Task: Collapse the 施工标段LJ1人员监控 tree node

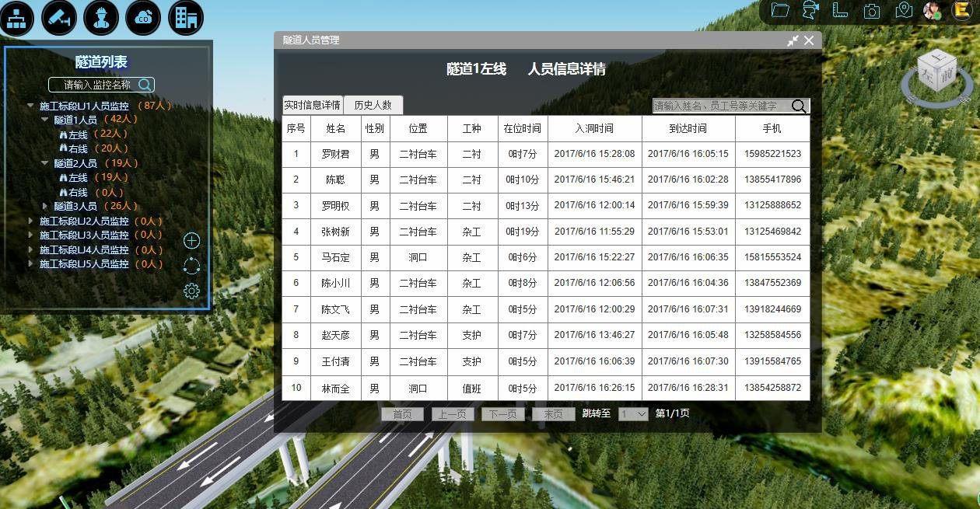Action: coord(30,106)
